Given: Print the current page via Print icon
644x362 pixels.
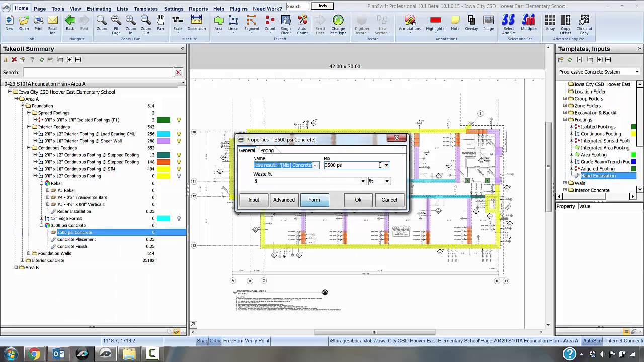Looking at the screenshot, I should click(38, 22).
